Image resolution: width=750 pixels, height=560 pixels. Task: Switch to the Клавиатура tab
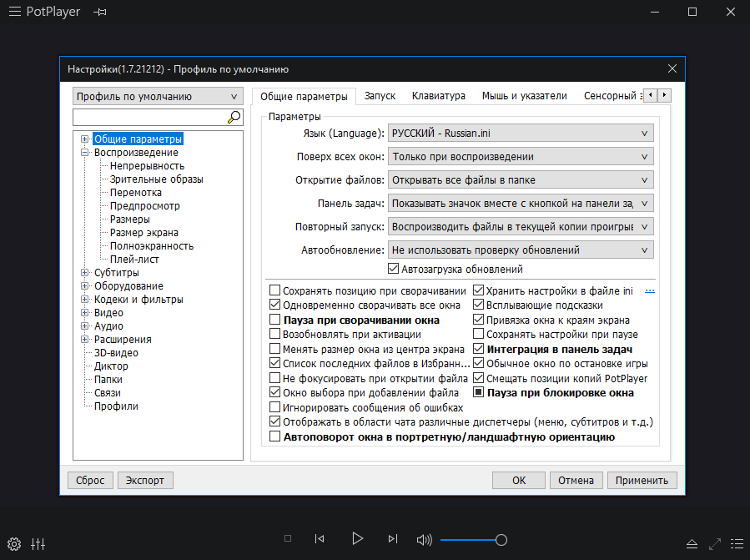[438, 96]
